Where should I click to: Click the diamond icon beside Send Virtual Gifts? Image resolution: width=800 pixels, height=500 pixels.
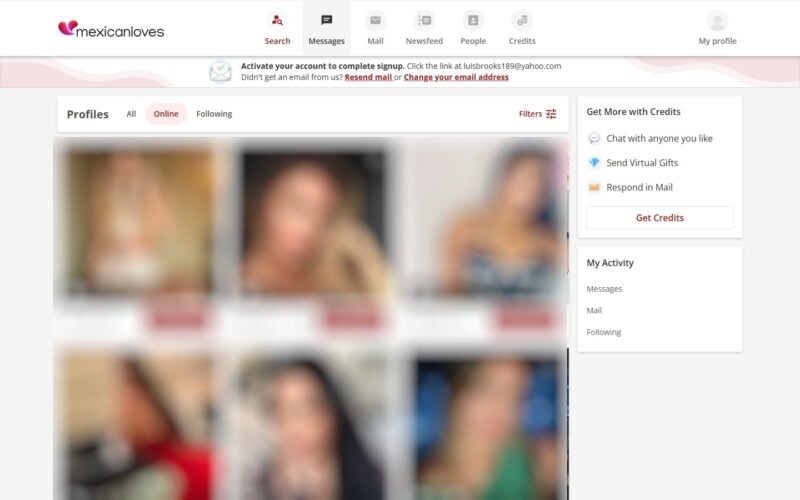594,163
